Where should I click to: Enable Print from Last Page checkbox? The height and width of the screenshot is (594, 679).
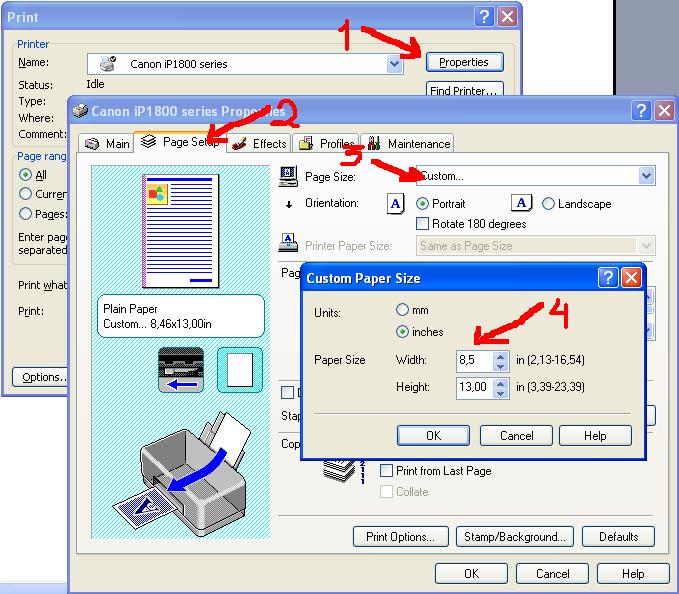pyautogui.click(x=386, y=471)
